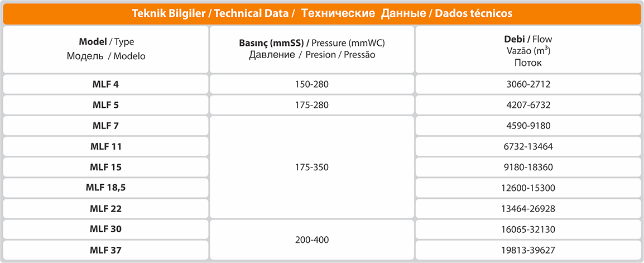Click the MLF 37 model cell
This screenshot has width=644, height=263.
tap(106, 250)
